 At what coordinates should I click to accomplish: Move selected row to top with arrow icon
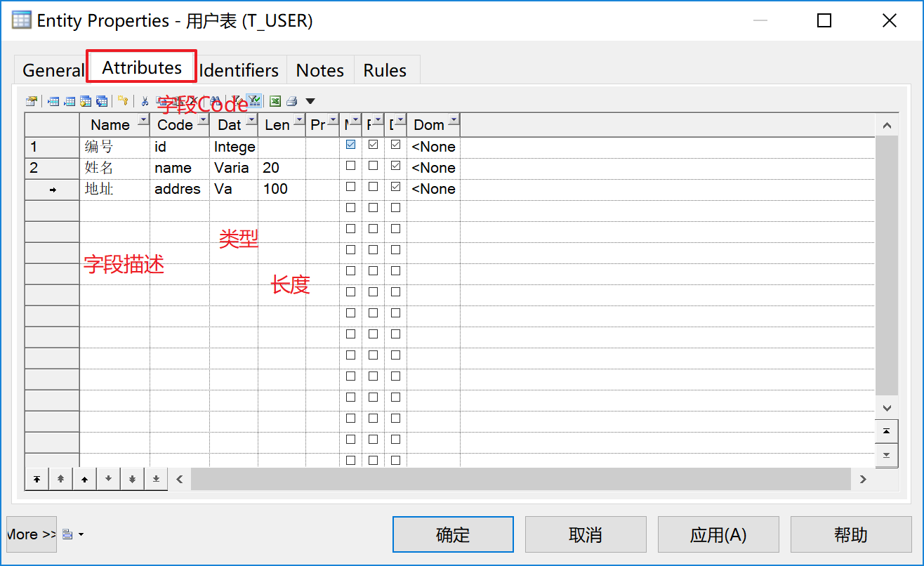click(x=37, y=478)
